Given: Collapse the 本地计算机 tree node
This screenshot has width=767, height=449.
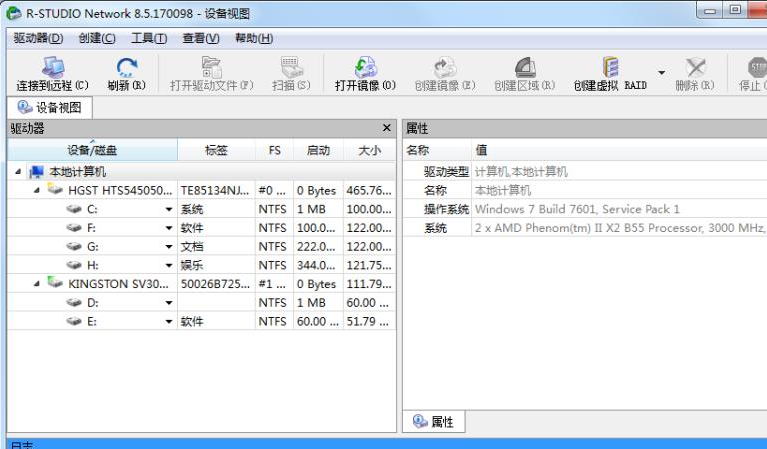Looking at the screenshot, I should click(x=20, y=172).
